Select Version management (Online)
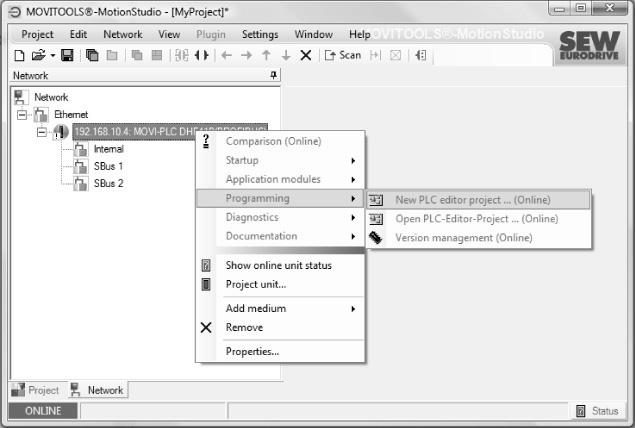Image resolution: width=635 pixels, height=428 pixels. [x=479, y=238]
